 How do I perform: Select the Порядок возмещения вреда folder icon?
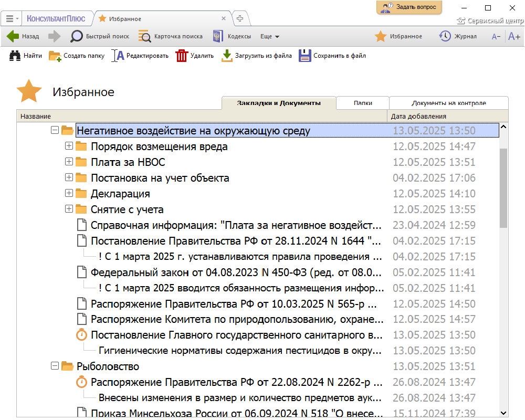[81, 146]
